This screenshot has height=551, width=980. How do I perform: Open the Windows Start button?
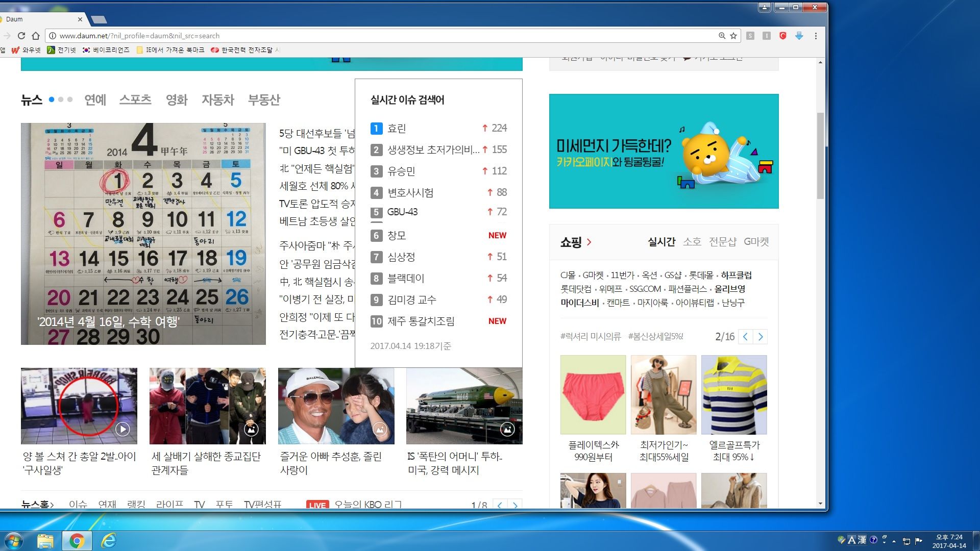(x=14, y=540)
